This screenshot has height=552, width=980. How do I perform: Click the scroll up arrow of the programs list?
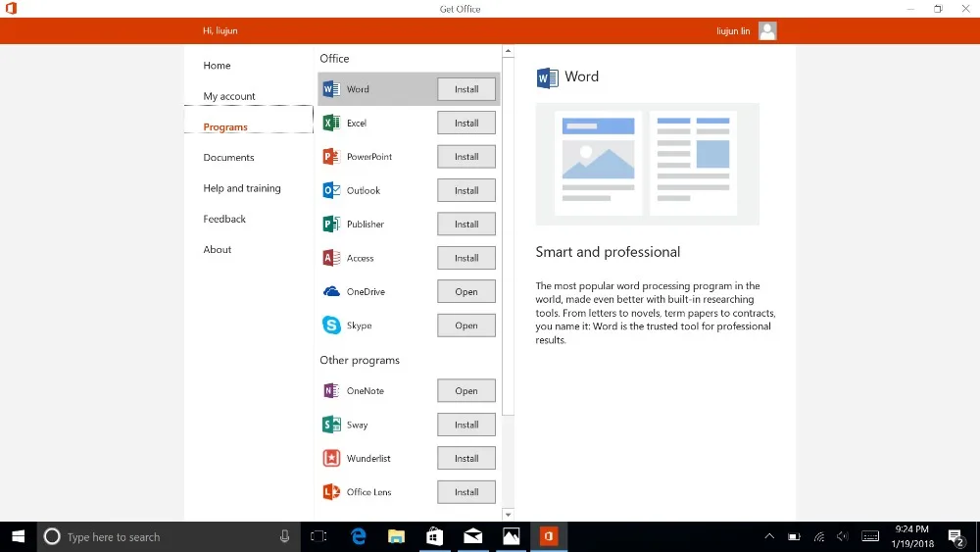pyautogui.click(x=508, y=51)
